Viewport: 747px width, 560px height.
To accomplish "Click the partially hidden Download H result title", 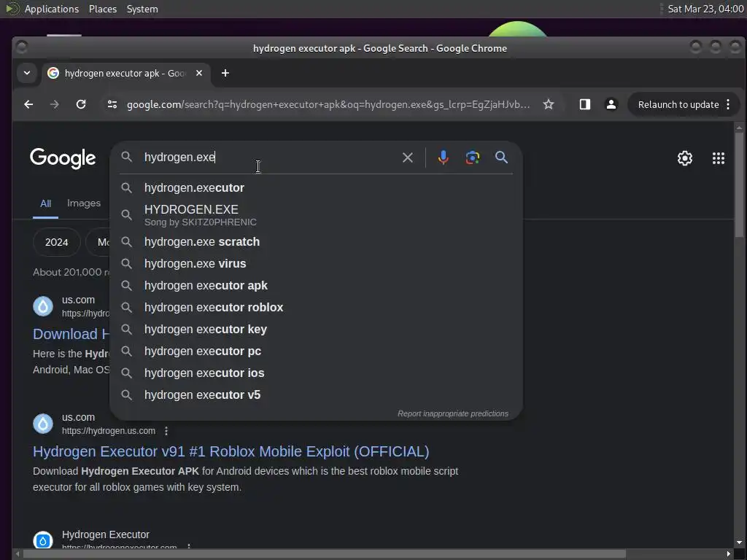I will click(71, 334).
